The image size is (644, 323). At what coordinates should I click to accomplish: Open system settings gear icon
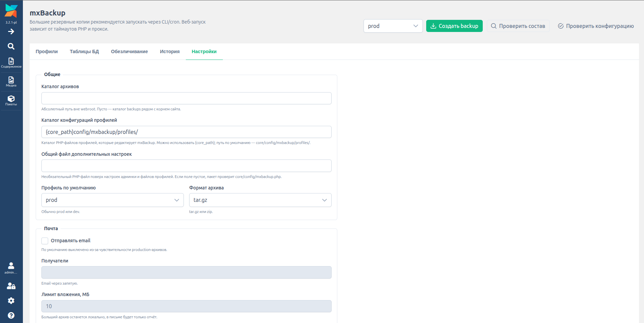pyautogui.click(x=11, y=301)
